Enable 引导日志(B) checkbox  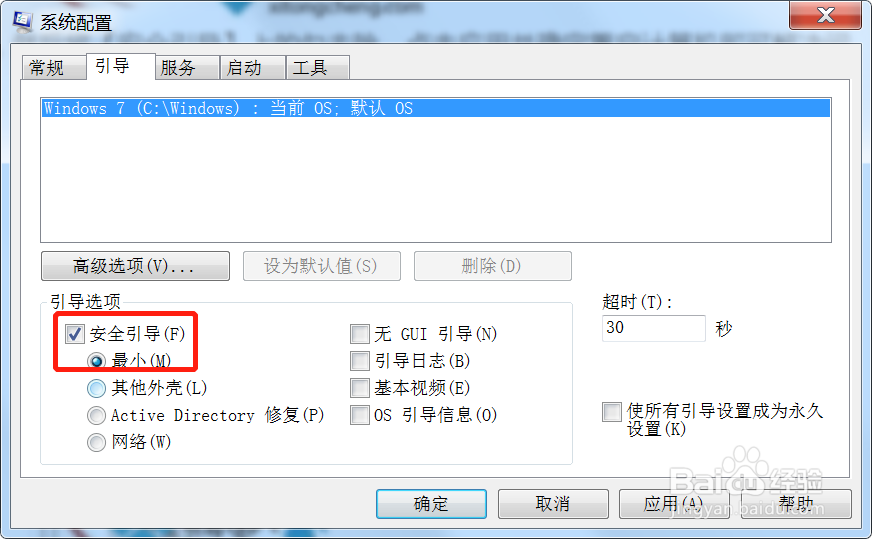360,361
